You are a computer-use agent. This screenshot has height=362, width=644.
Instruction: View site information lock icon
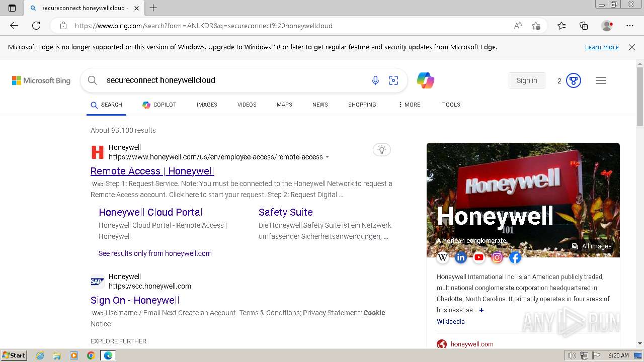(x=63, y=26)
